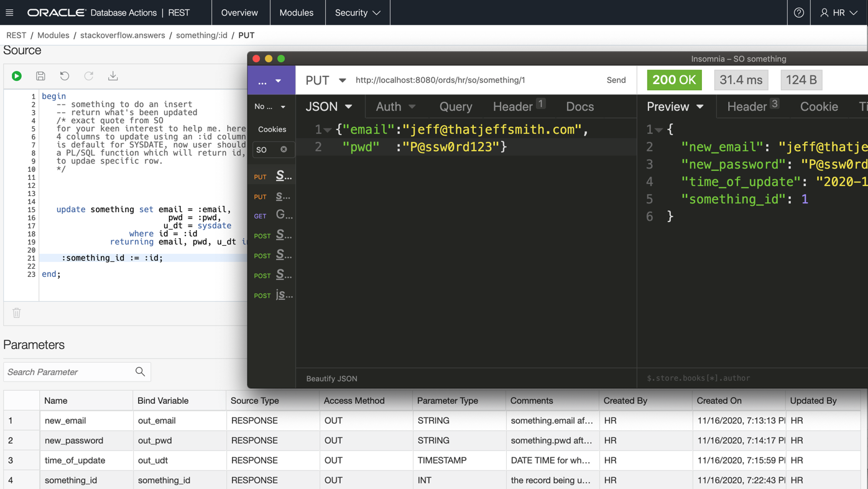Image resolution: width=868 pixels, height=489 pixels.
Task: Open Insomnia workspace menu dropdown
Action: click(x=270, y=81)
